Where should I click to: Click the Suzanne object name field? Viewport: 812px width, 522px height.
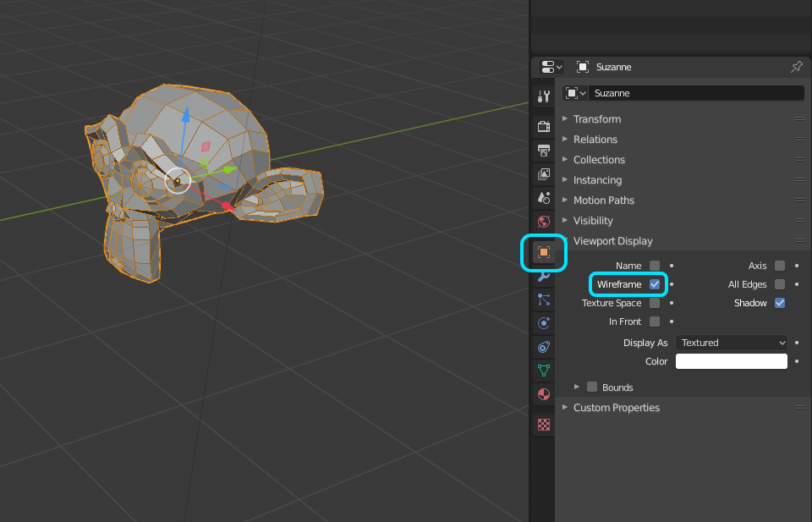(x=696, y=93)
